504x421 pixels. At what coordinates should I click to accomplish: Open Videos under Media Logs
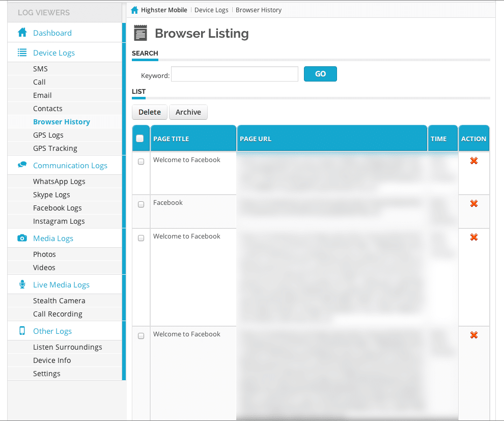pyautogui.click(x=44, y=268)
